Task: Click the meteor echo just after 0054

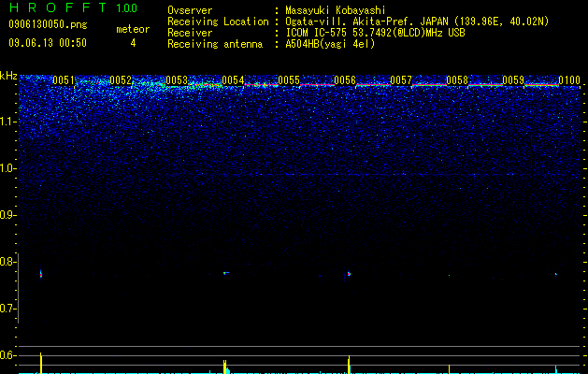Action: [x=225, y=273]
